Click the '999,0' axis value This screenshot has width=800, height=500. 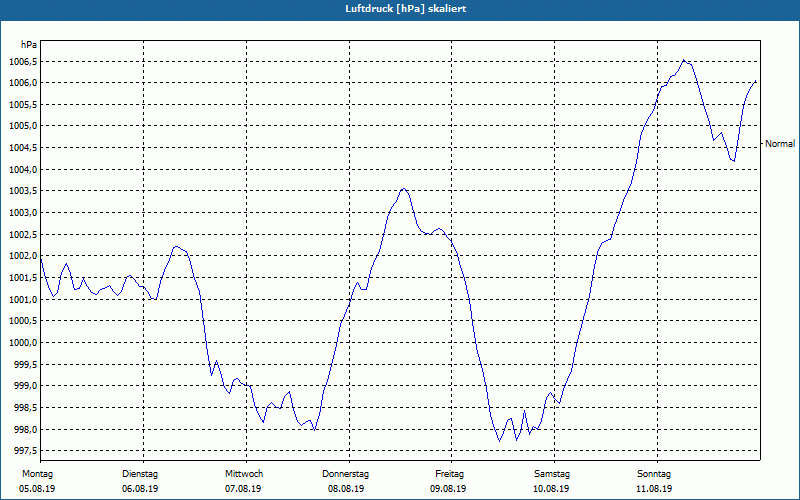[x=25, y=386]
